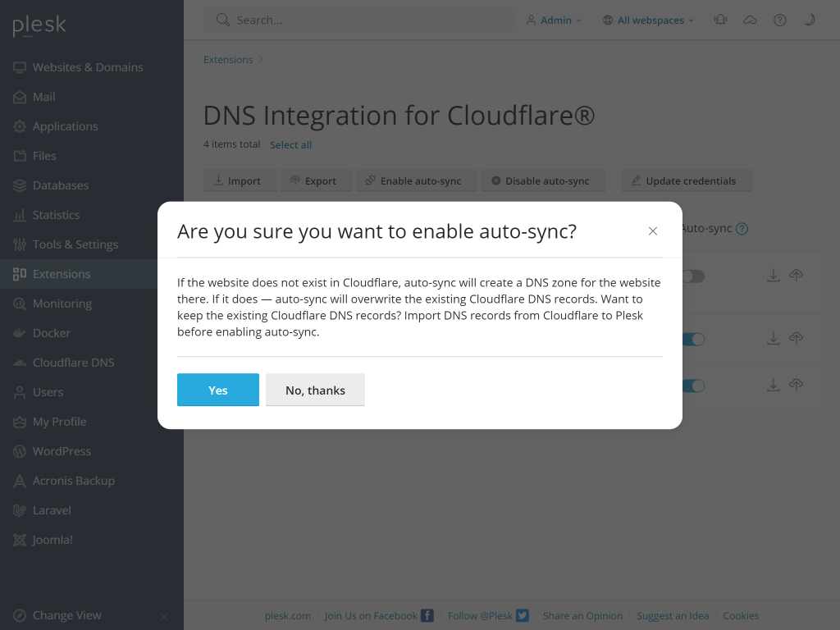Click the notifications bell icon

[x=719, y=19]
